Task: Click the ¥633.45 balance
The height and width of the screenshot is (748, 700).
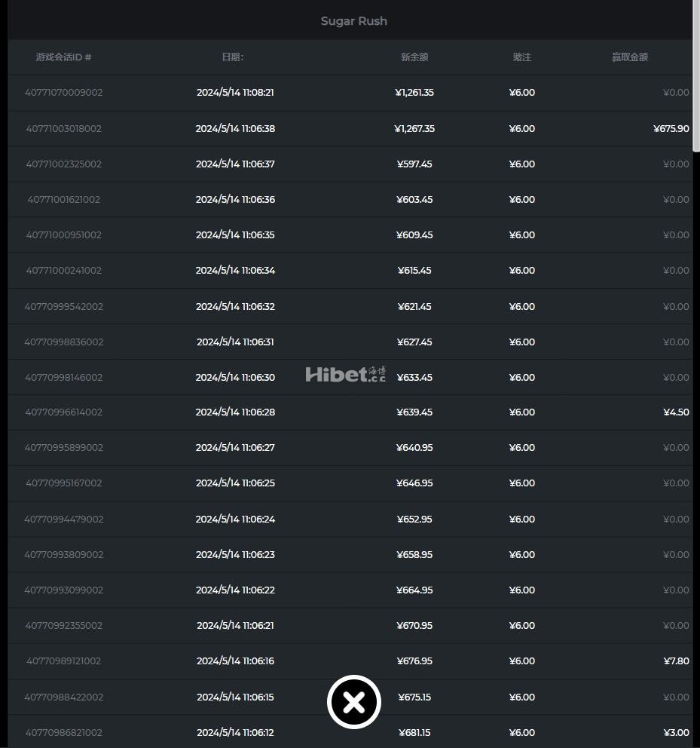Action: pyautogui.click(x=414, y=377)
